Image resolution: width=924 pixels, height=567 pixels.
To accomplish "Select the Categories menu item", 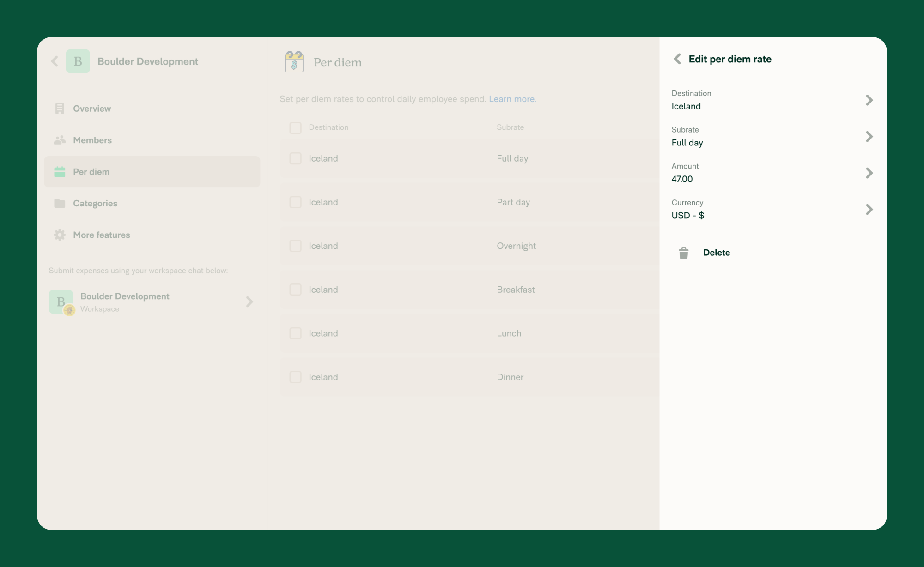I will point(95,203).
